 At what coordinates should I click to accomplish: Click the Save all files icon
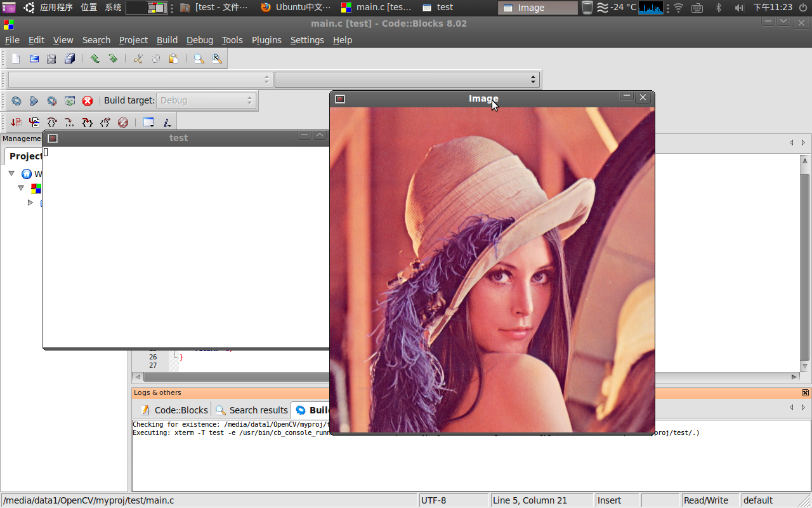click(x=70, y=58)
